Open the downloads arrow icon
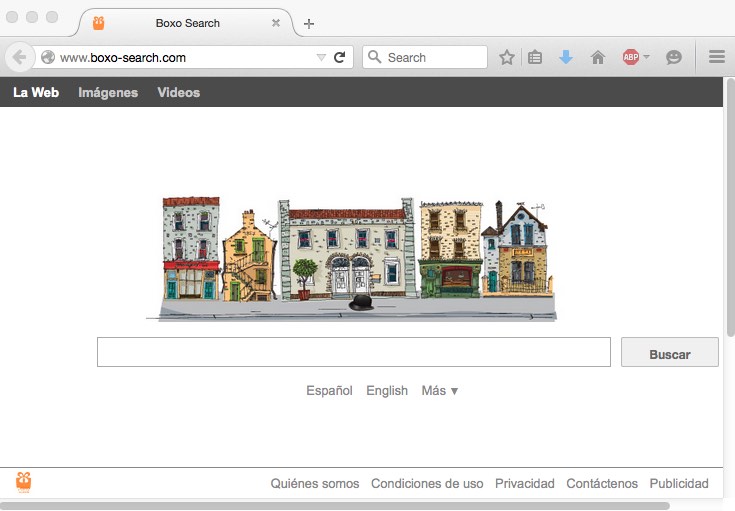Screen dimensions: 735x511 tap(566, 58)
